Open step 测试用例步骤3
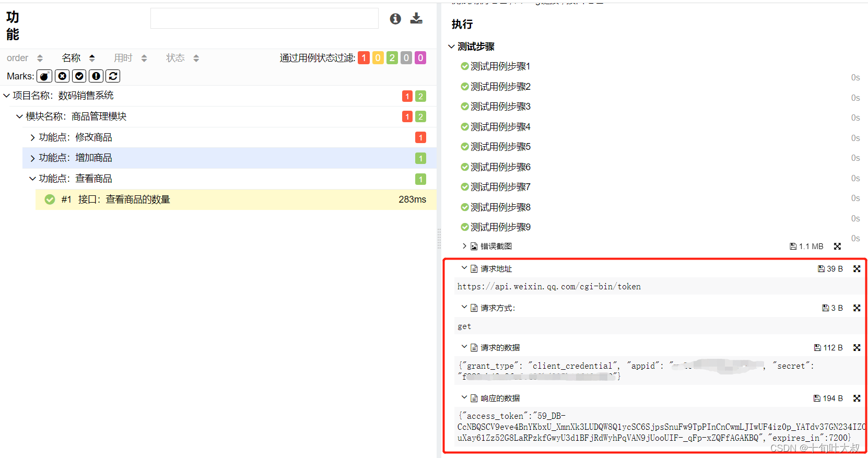 tap(500, 107)
